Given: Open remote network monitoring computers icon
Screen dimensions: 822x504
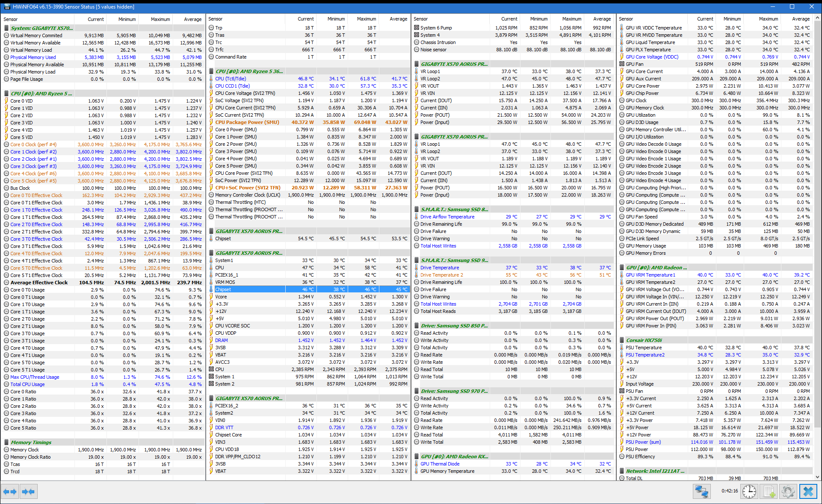Looking at the screenshot, I should pos(702,492).
